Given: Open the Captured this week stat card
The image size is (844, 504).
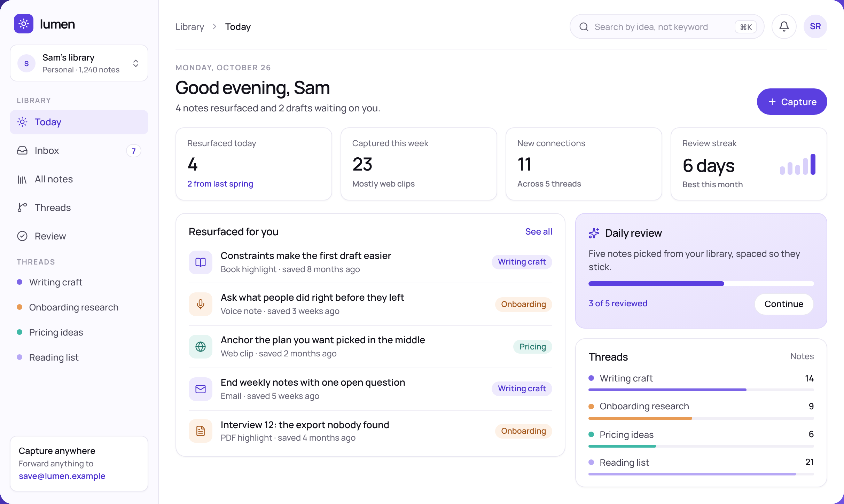Looking at the screenshot, I should click(419, 164).
